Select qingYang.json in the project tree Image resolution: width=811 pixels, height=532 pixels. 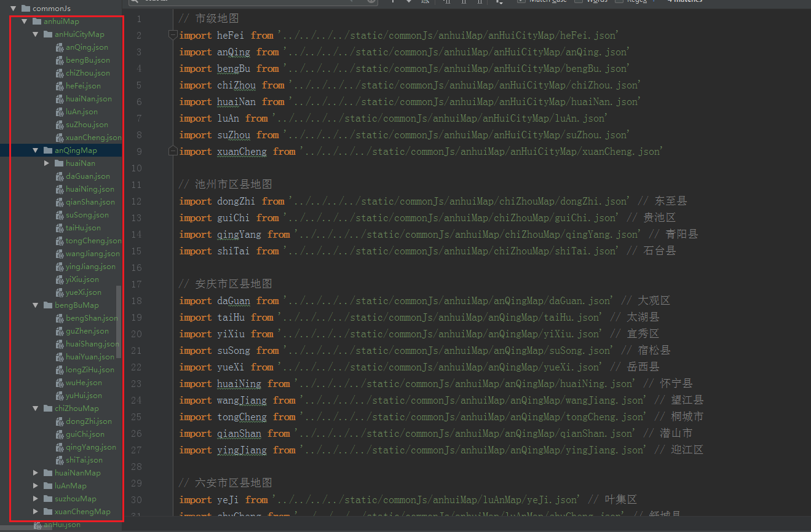click(x=91, y=447)
